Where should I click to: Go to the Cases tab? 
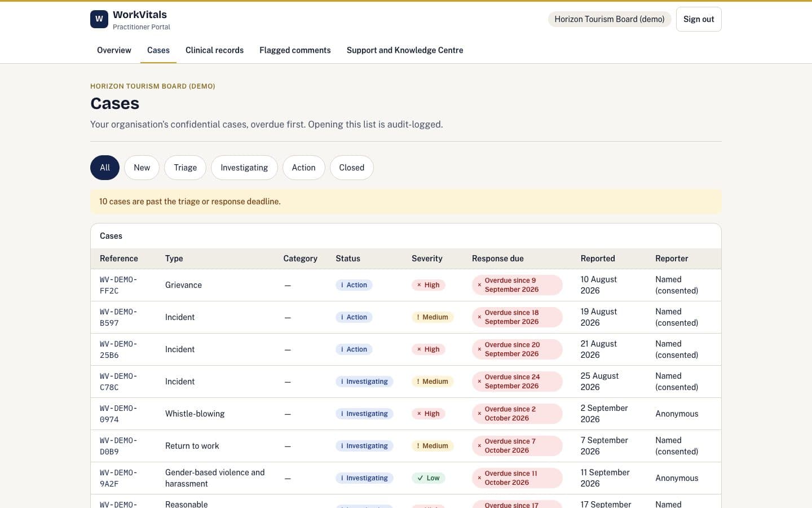(158, 50)
